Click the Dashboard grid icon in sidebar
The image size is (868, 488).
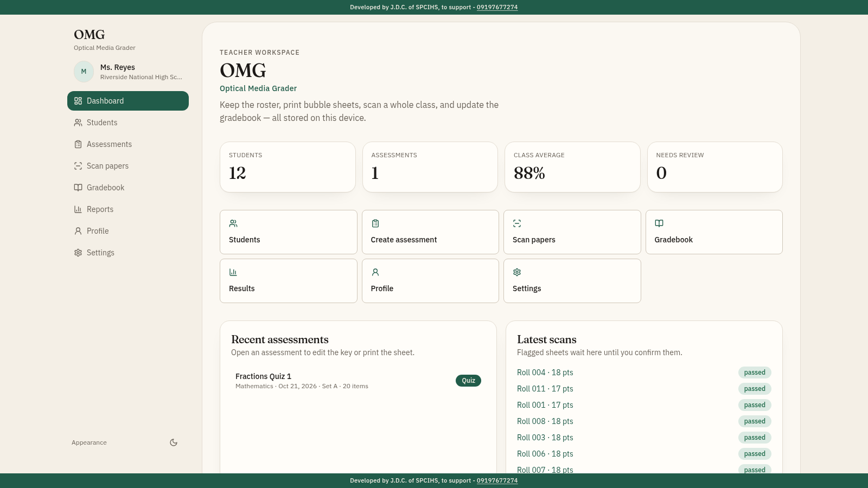point(78,101)
